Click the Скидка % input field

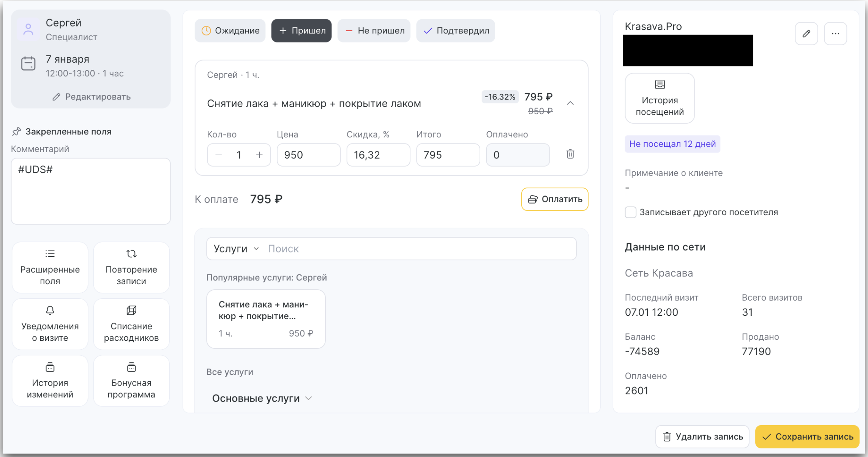coord(378,155)
